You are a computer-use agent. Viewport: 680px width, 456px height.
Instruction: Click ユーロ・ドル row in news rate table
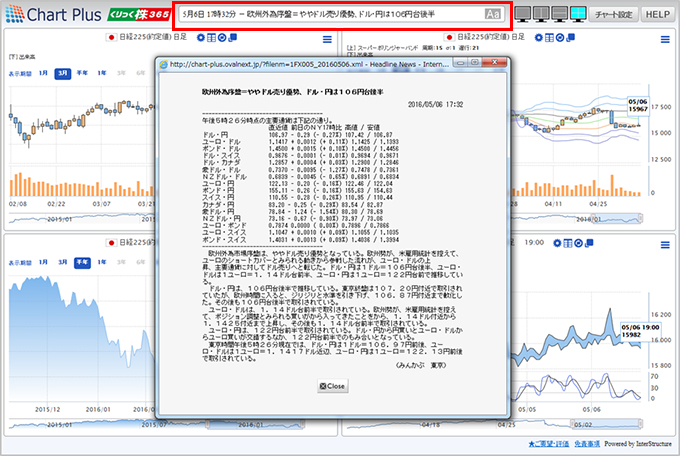pyautogui.click(x=301, y=142)
